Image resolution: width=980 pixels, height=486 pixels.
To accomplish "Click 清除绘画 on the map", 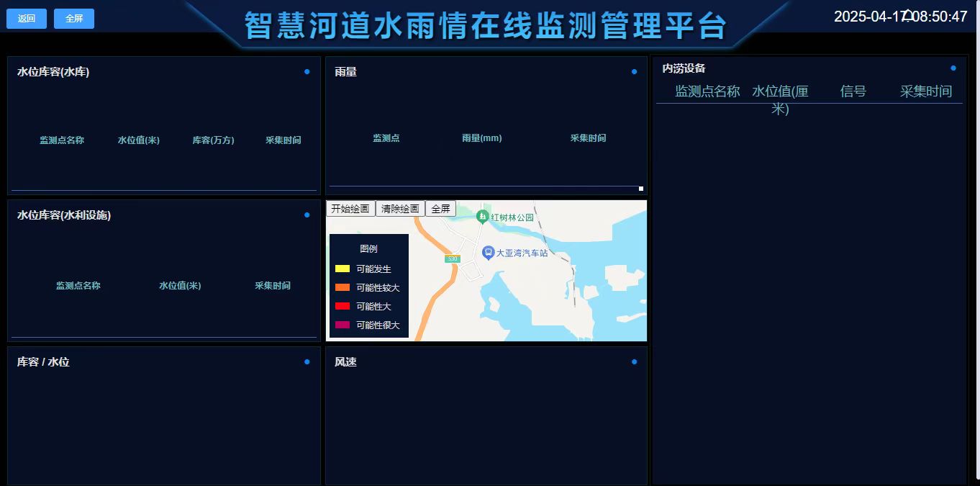I will (x=400, y=209).
